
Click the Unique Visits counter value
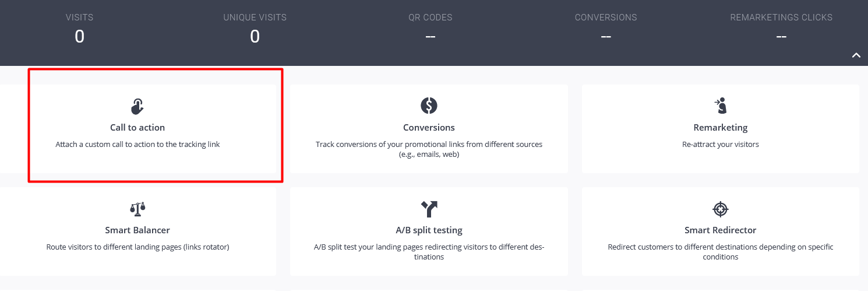point(255,37)
